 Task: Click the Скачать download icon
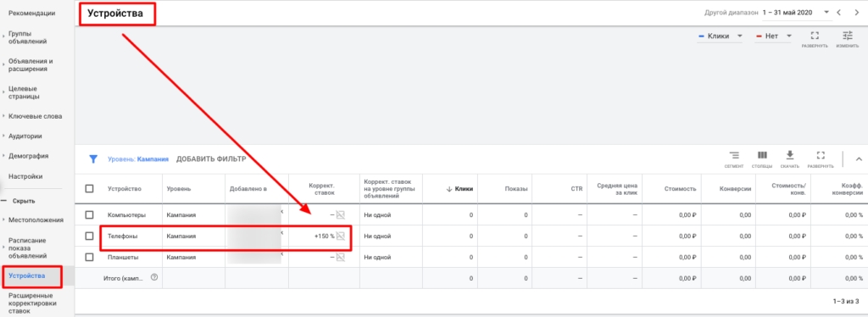(790, 155)
